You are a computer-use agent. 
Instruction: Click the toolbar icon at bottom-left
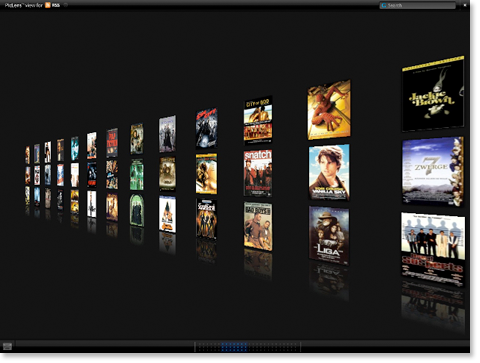pos(7,346)
